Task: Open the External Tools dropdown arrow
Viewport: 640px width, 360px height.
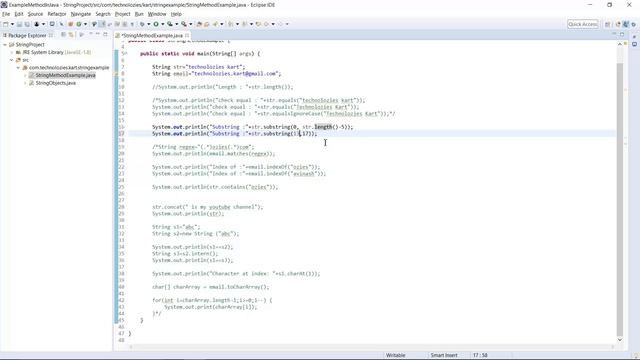Action: pos(191,24)
